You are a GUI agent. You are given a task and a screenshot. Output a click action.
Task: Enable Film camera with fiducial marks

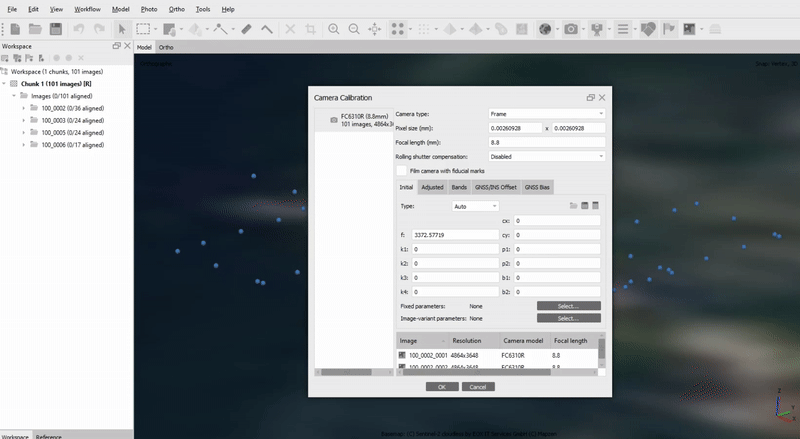(402, 170)
